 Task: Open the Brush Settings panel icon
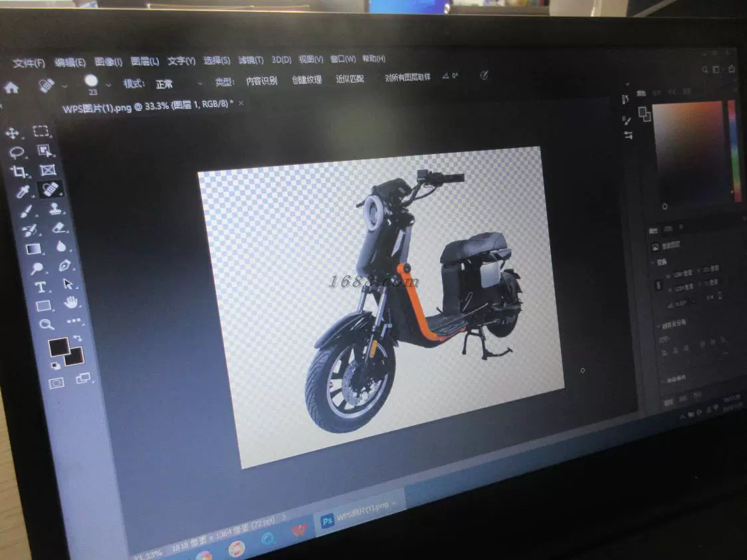pos(627,120)
